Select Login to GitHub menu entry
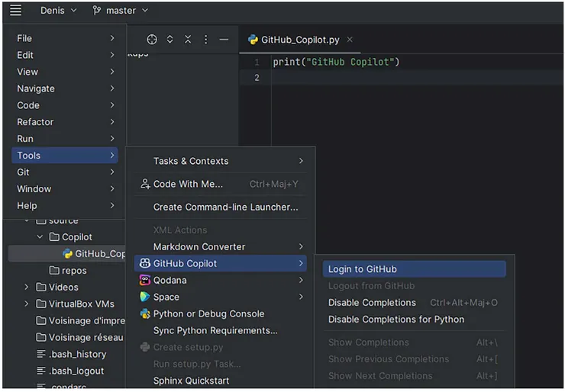Viewport: 565px width, 392px height. [x=363, y=269]
